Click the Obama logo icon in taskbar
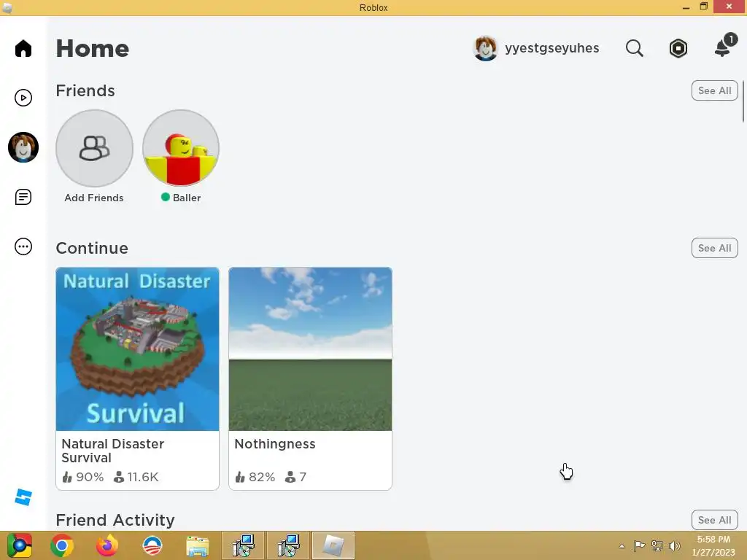Image resolution: width=747 pixels, height=560 pixels. (x=152, y=545)
